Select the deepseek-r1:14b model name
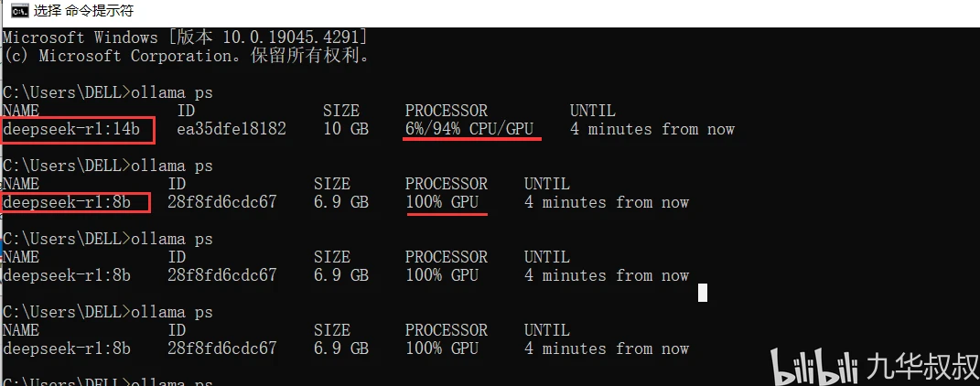The image size is (980, 386). tap(71, 129)
